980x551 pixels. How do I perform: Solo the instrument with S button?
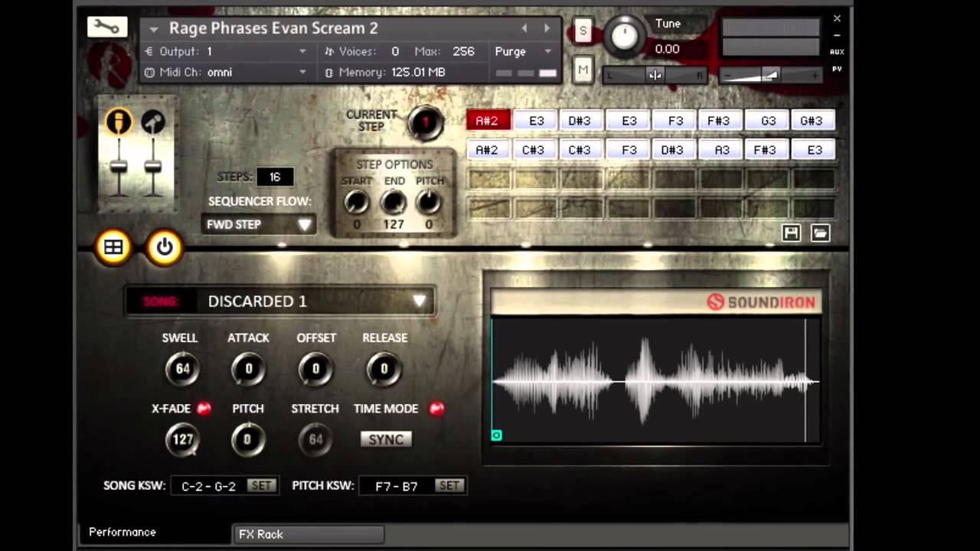[x=583, y=31]
